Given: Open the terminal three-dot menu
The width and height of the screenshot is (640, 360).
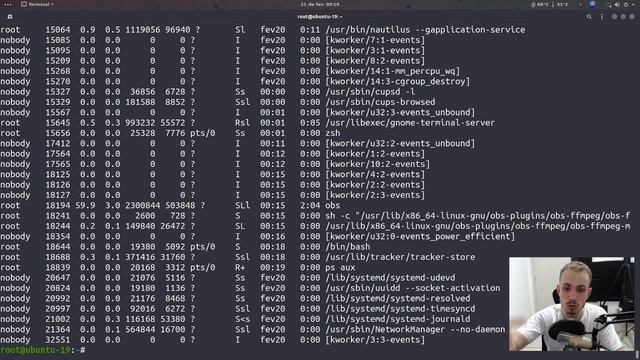Looking at the screenshot, I should point(602,17).
